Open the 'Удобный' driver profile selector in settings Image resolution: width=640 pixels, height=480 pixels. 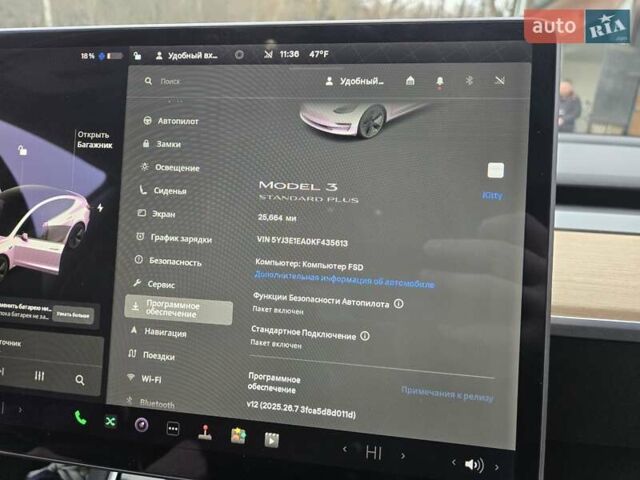coord(356,81)
